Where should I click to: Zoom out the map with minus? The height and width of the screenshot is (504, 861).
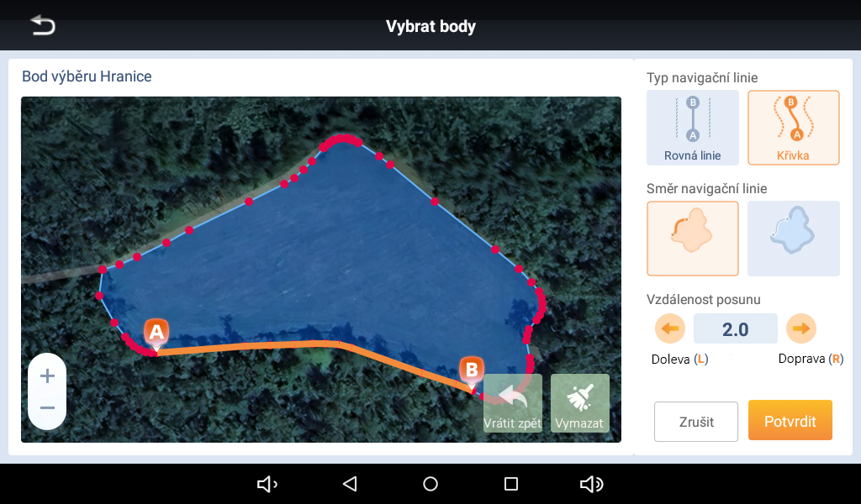pos(47,408)
